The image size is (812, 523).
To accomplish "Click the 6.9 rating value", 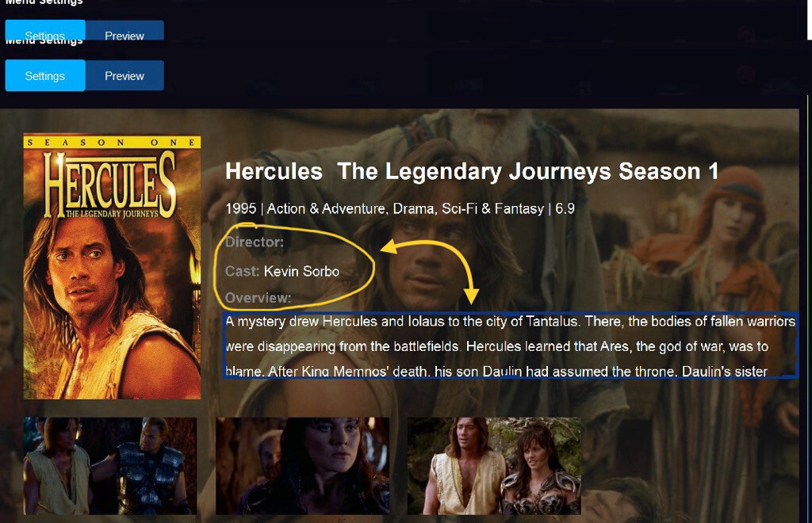I will [x=565, y=208].
